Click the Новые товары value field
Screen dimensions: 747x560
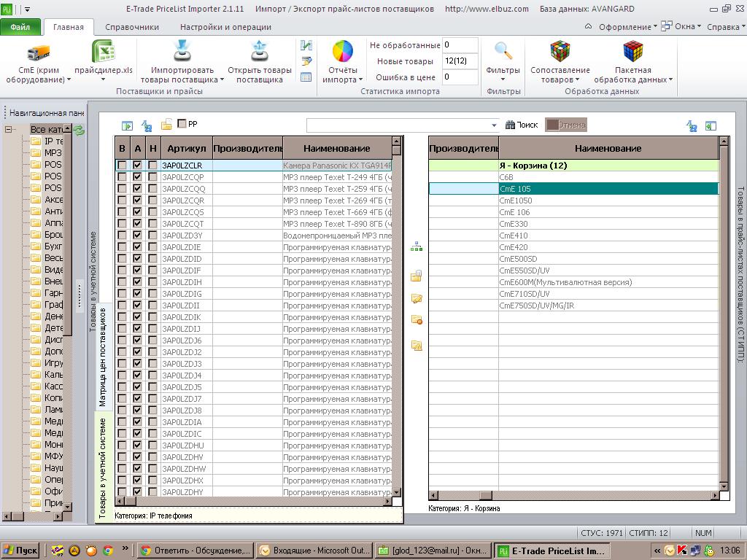click(460, 61)
